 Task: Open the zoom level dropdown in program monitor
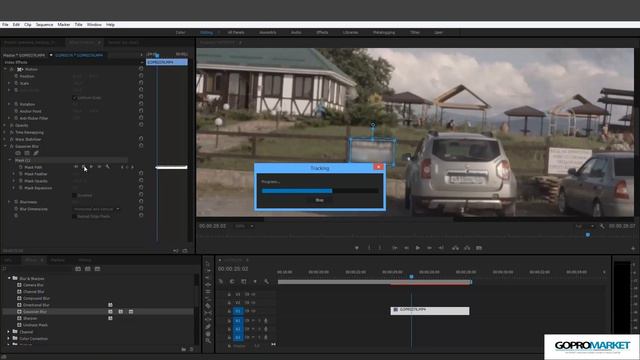click(244, 226)
